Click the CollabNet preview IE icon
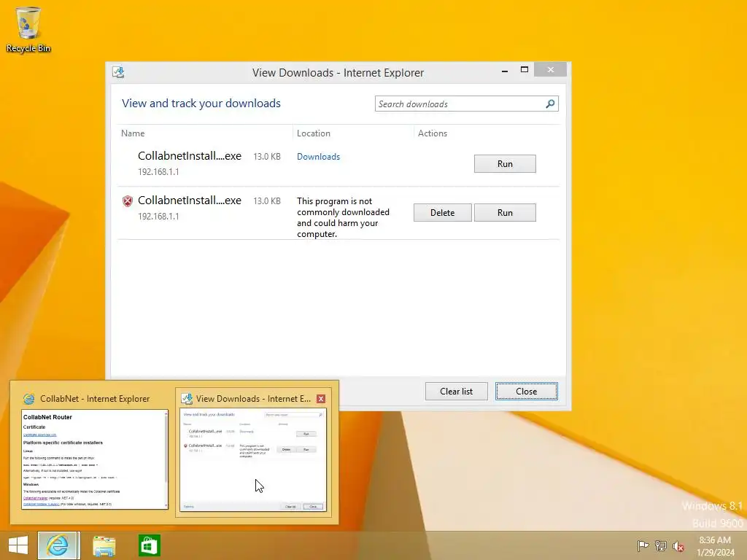The height and width of the screenshot is (560, 747). 29,399
